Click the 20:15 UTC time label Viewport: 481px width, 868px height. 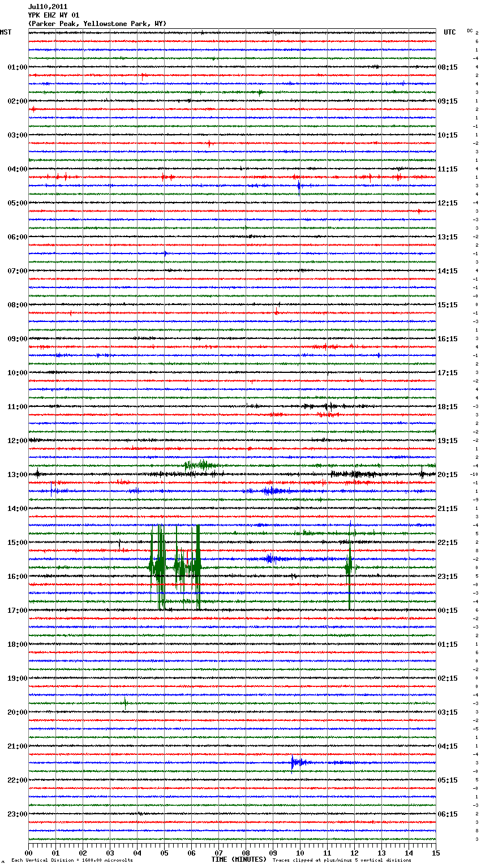pos(448,475)
